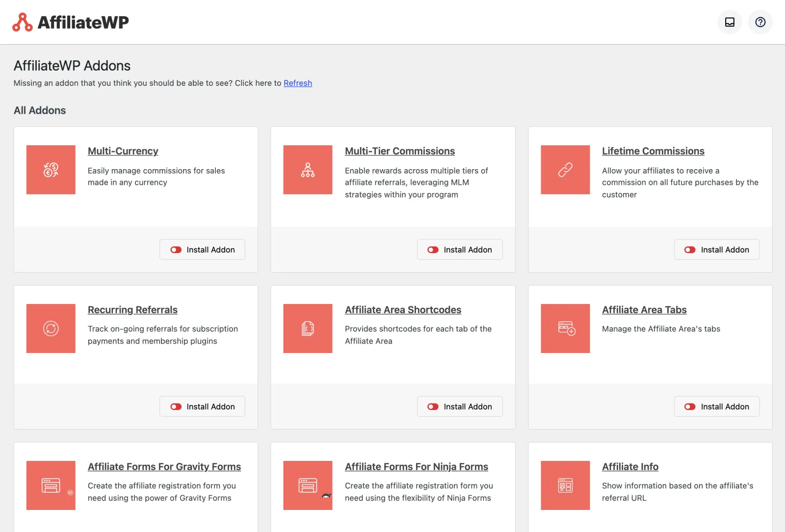The width and height of the screenshot is (785, 532).
Task: Click the Multi-Currency addon icon
Action: [x=51, y=170]
